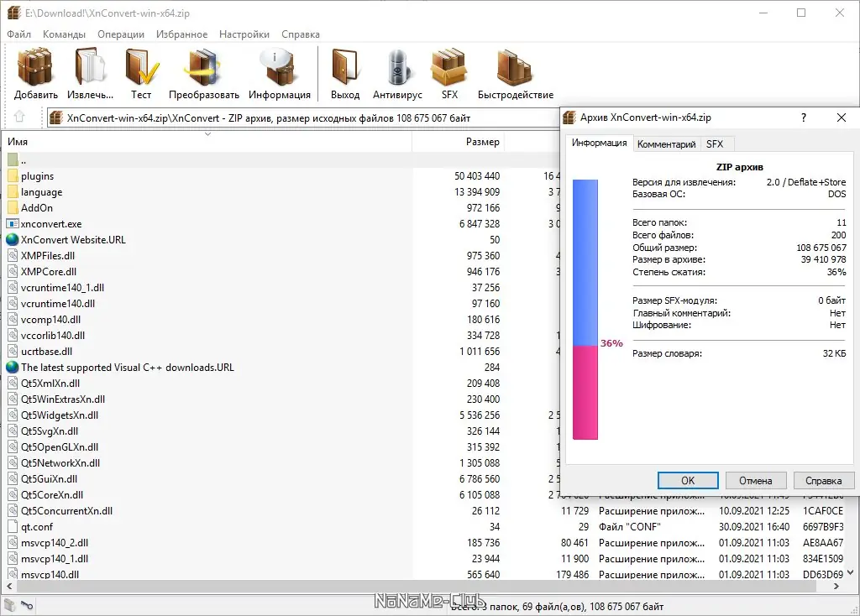The image size is (860, 616).
Task: Select the msvcp140_1.dll file name
Action: (x=55, y=558)
